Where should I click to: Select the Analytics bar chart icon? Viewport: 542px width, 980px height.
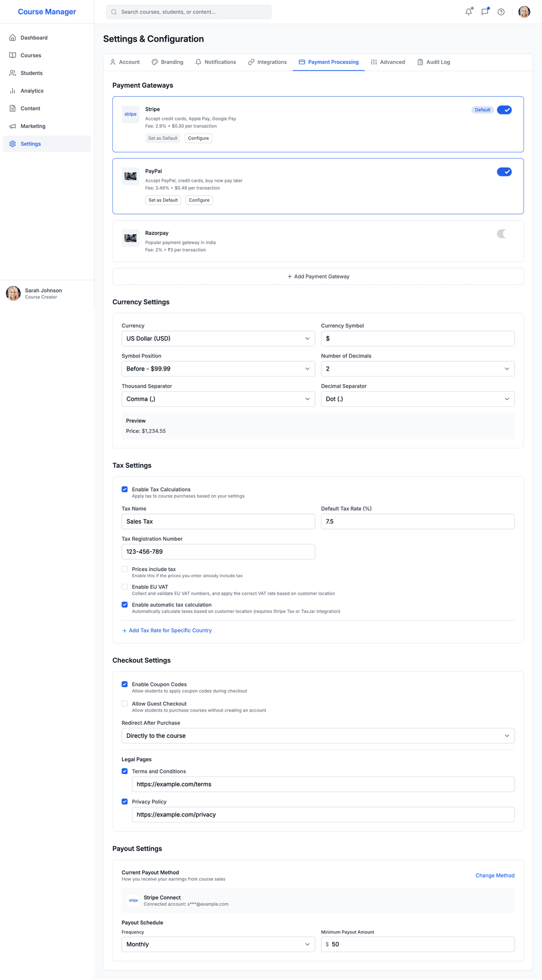pos(13,91)
